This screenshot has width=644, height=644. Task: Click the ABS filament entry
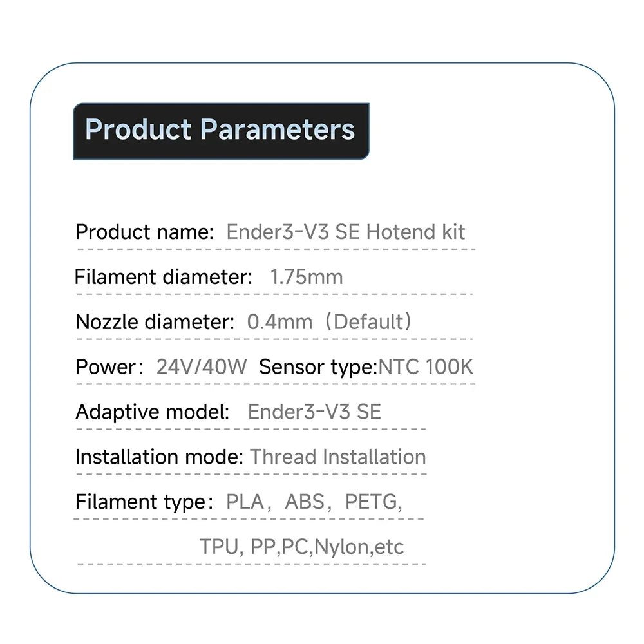(305, 502)
